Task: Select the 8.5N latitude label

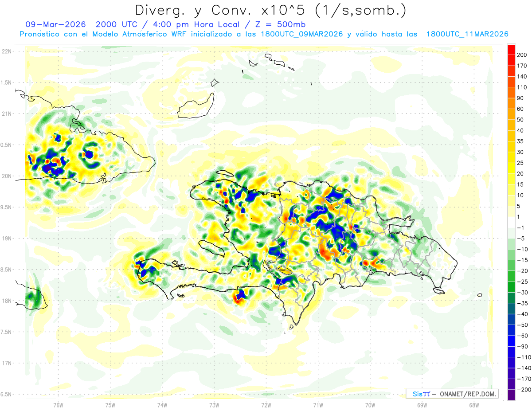Action: [x=7, y=270]
